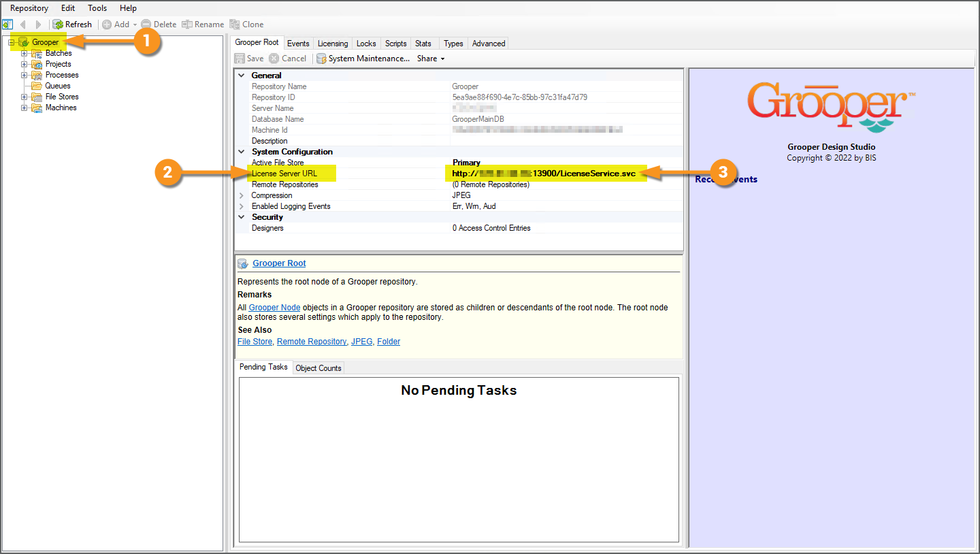Switch to the Scripts tab
The width and height of the screenshot is (980, 554).
point(395,44)
